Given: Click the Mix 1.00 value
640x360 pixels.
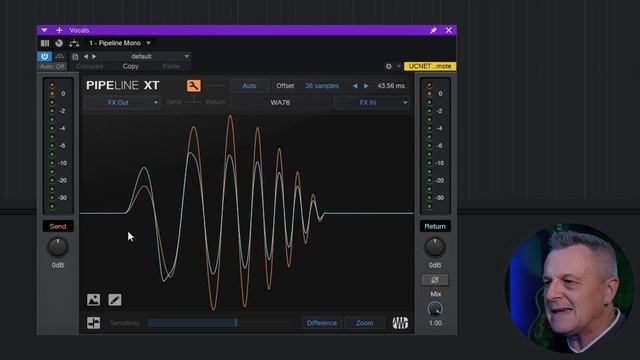Looking at the screenshot, I should pos(435,323).
